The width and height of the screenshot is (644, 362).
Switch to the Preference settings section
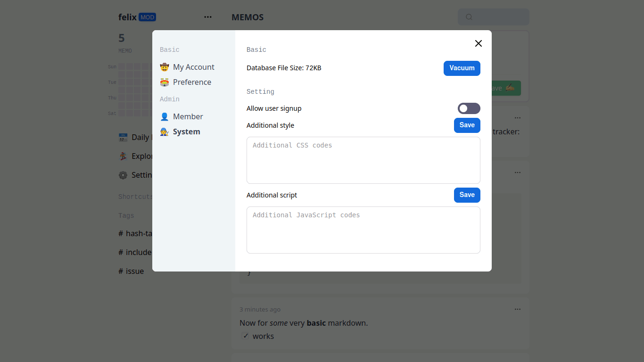click(x=192, y=82)
